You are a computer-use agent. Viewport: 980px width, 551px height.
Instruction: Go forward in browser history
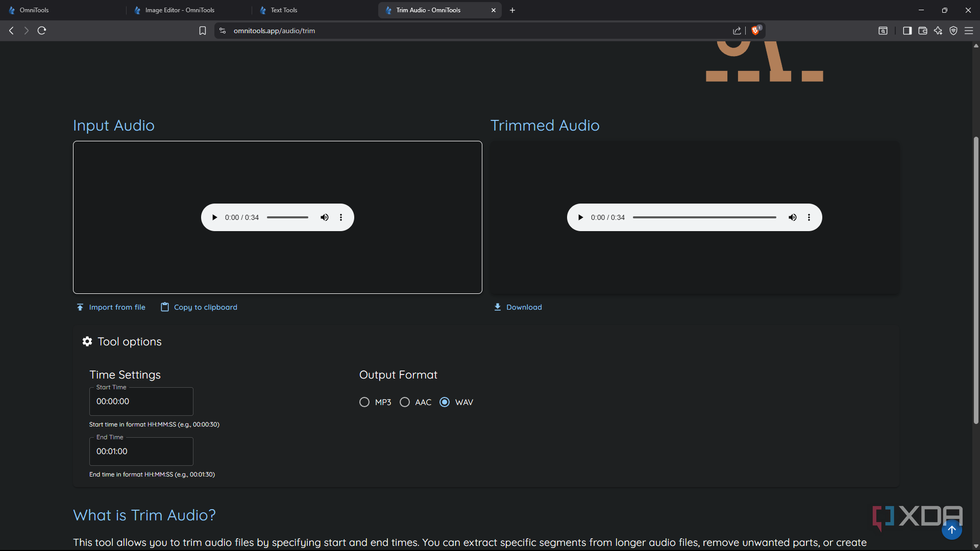pos(27,31)
